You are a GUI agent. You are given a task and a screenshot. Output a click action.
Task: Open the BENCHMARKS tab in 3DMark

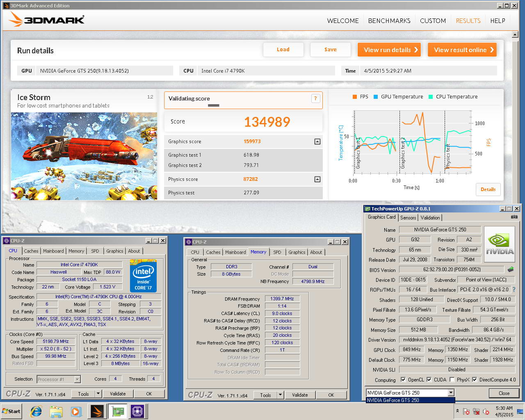point(389,21)
